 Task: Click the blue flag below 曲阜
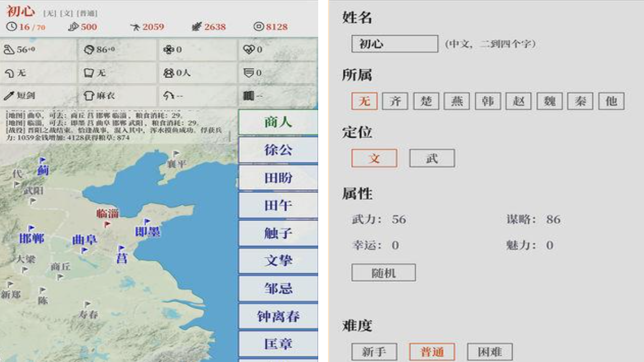coord(84,250)
